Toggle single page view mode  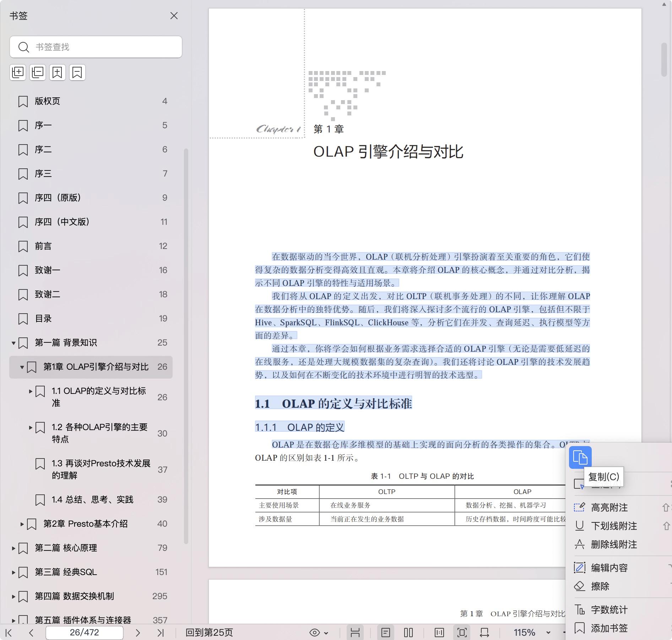(x=386, y=633)
